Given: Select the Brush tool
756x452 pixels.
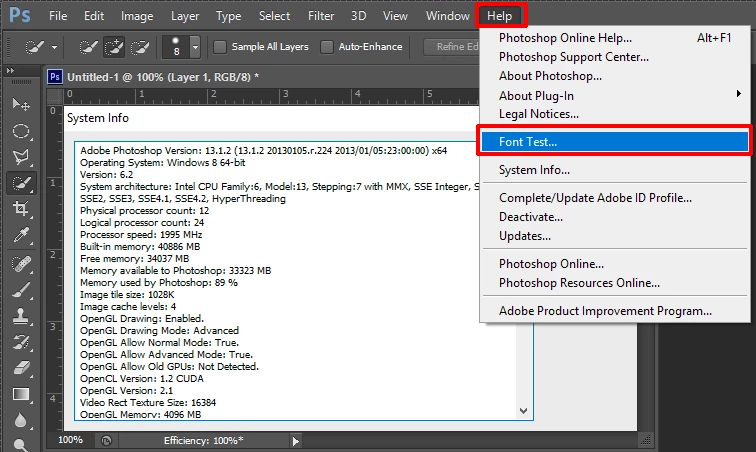Looking at the screenshot, I should [x=21, y=290].
